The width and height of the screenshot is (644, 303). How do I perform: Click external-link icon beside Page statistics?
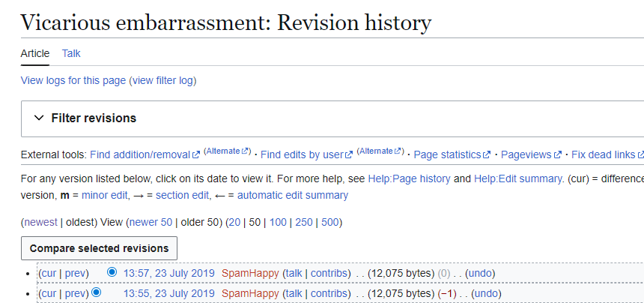pyautogui.click(x=487, y=155)
